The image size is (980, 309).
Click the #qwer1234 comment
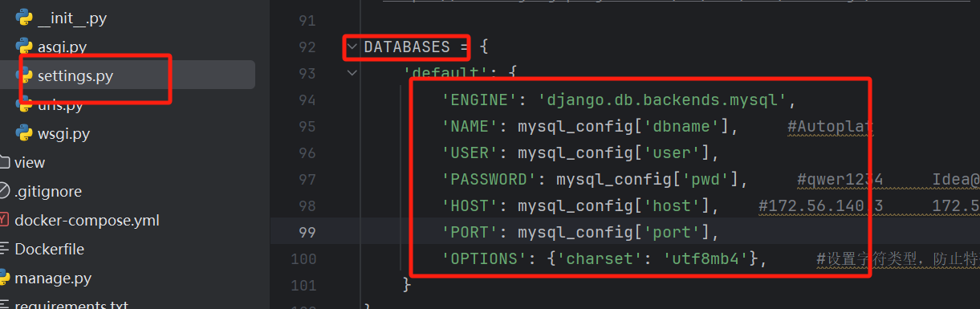point(840,179)
